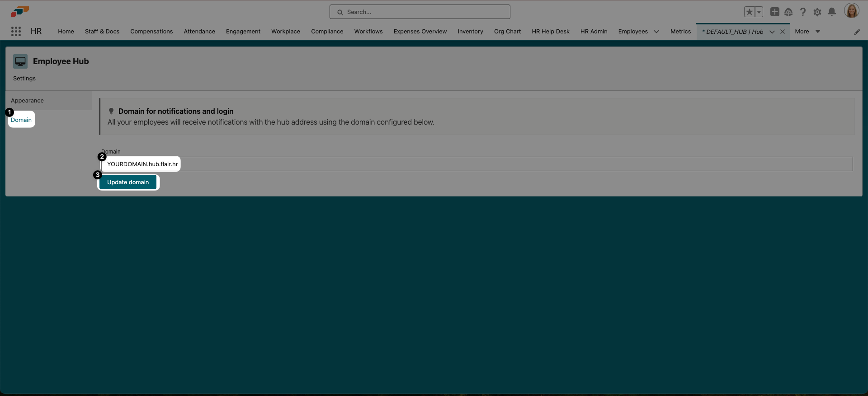Open the Salesforce help question mark
Viewport: 868px width, 396px height.
point(803,12)
